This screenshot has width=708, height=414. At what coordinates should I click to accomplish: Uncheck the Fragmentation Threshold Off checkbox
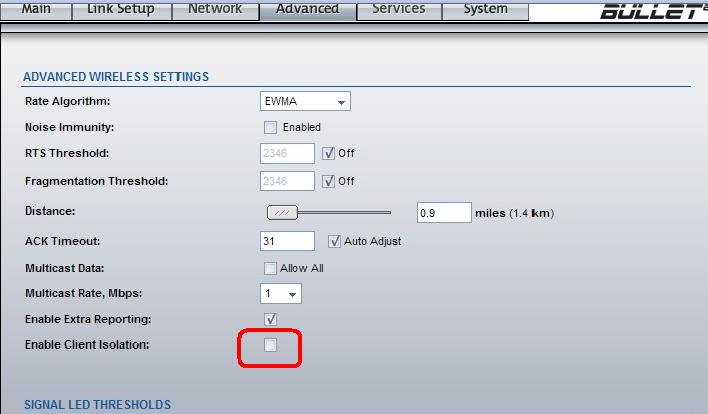328,181
